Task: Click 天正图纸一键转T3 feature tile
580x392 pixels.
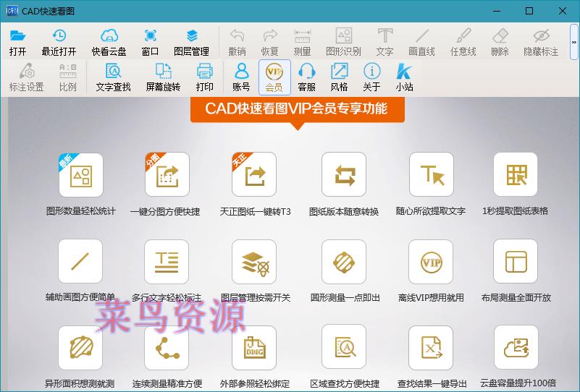Action: pyautogui.click(x=254, y=174)
